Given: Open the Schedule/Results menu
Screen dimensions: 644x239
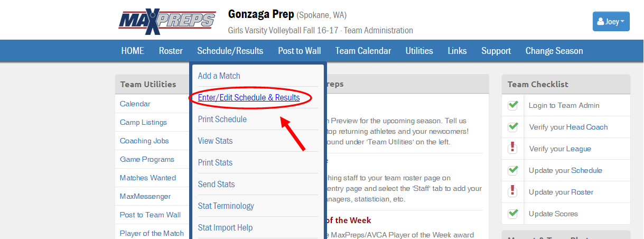Looking at the screenshot, I should coord(230,51).
